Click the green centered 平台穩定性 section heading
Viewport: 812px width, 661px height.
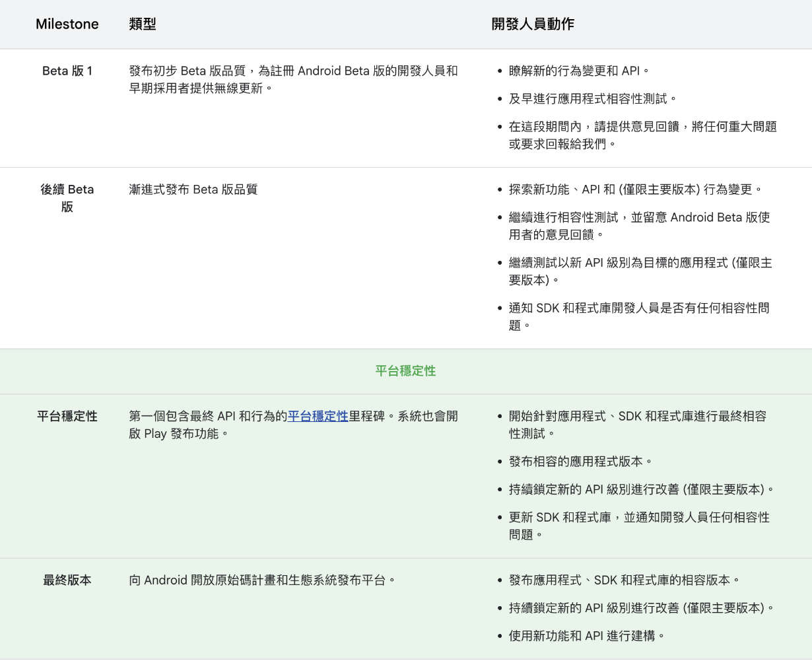coord(405,371)
